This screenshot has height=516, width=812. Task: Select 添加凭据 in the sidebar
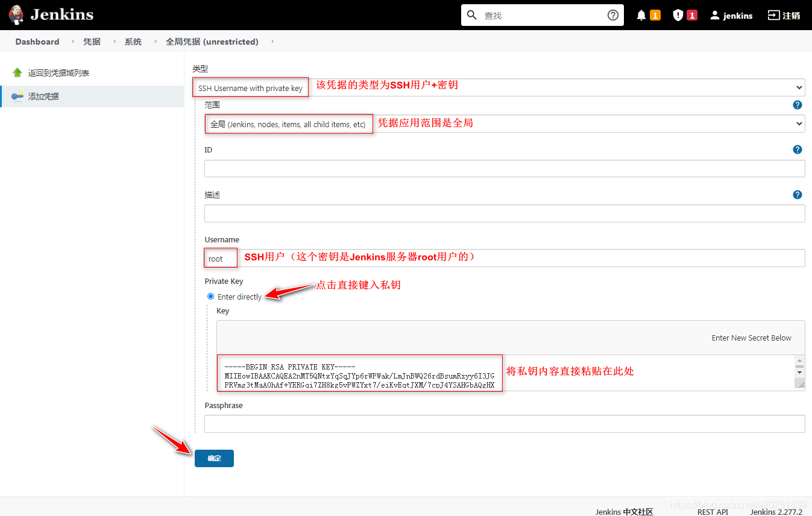[x=43, y=96]
